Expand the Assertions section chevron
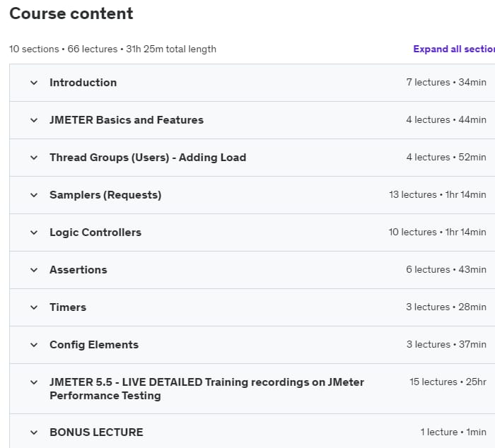This screenshot has width=495, height=448. [x=34, y=270]
